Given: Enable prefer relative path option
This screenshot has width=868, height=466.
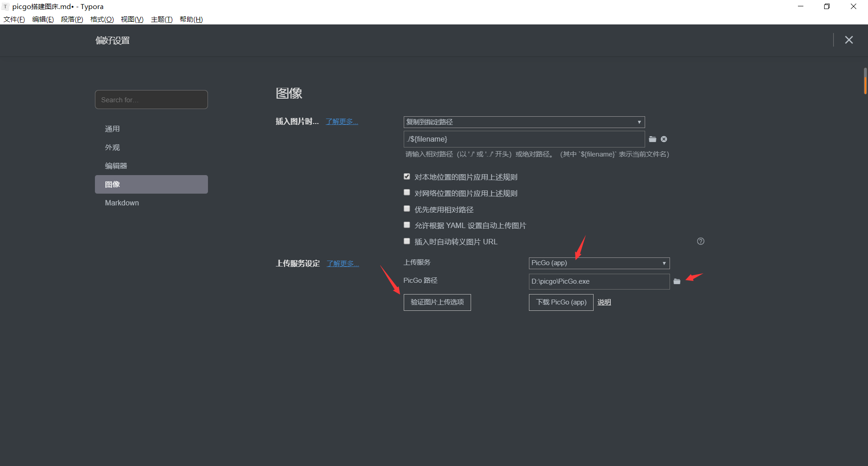Looking at the screenshot, I should click(407, 209).
